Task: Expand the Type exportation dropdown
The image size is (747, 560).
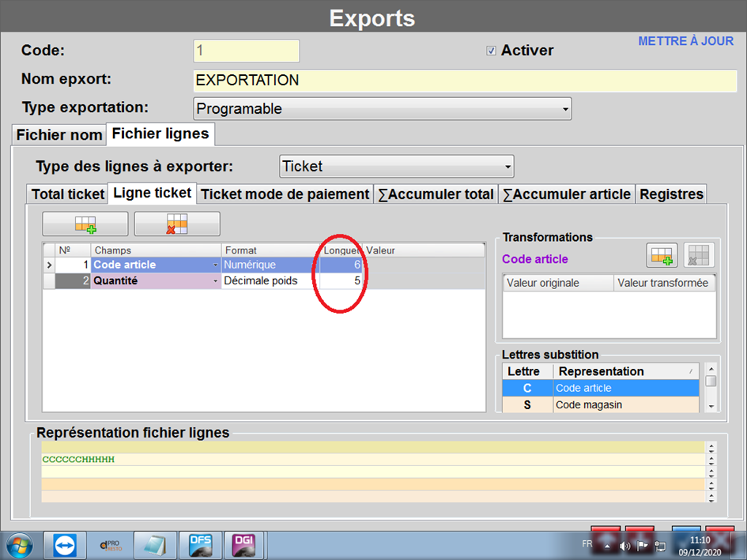Action: 564,109
